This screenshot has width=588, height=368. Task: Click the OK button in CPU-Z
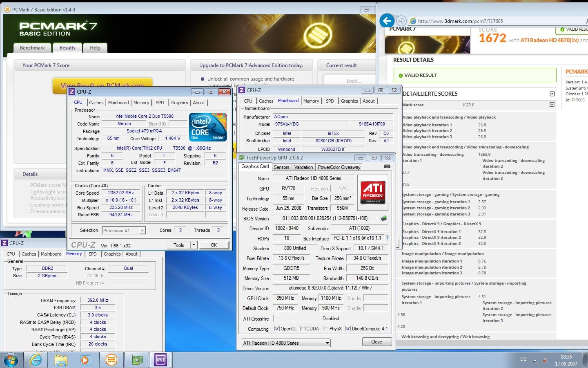coord(214,245)
